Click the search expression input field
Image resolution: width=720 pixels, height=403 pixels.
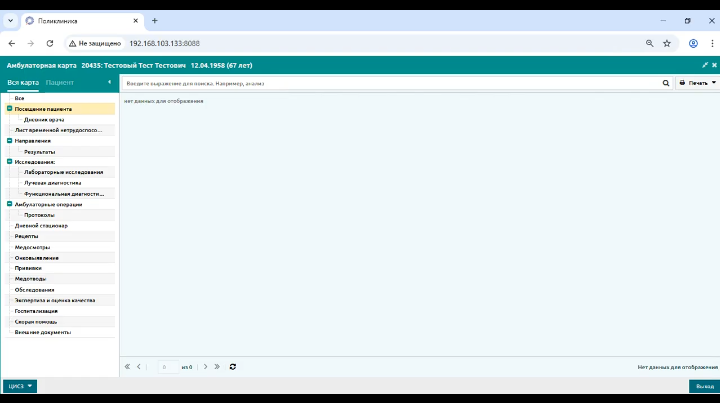390,84
